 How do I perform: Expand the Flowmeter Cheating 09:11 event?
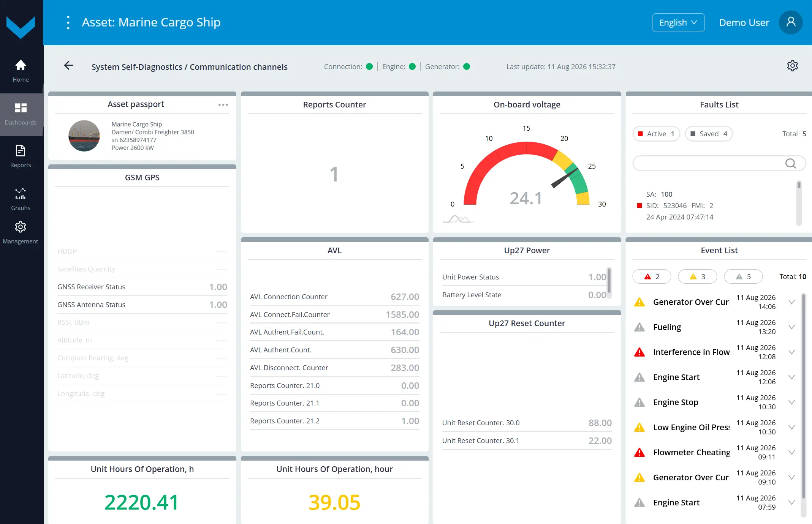[x=791, y=452]
